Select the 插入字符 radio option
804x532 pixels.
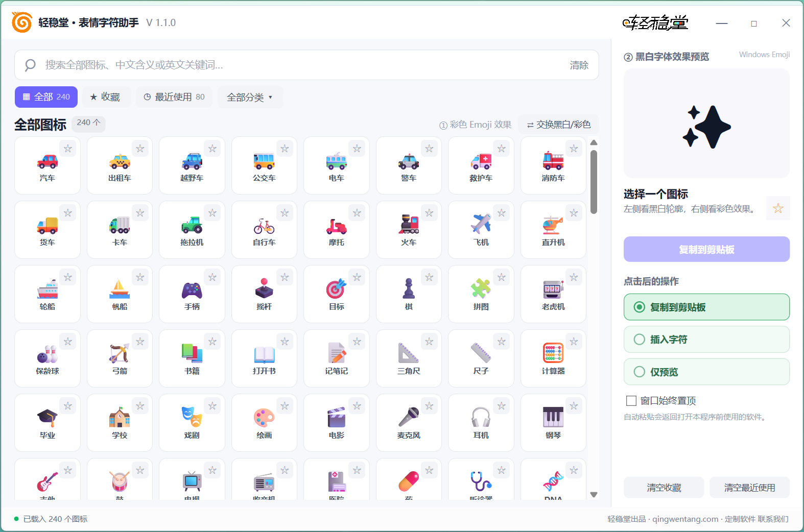click(706, 340)
